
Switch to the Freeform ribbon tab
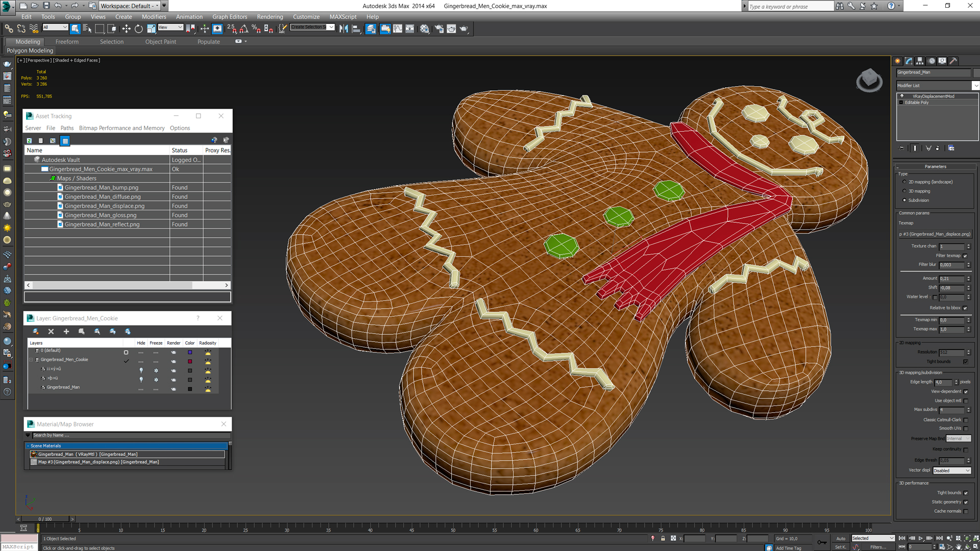pos(67,42)
